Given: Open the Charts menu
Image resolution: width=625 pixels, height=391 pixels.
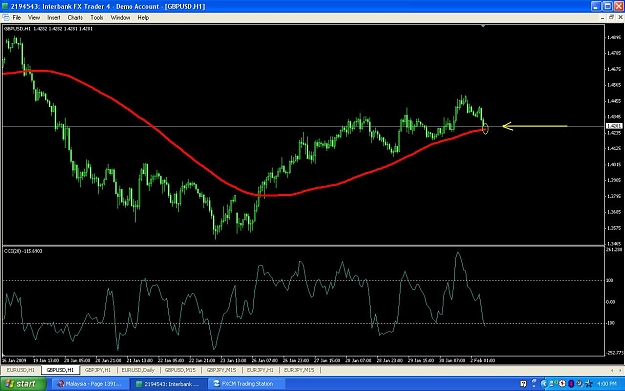Looking at the screenshot, I should (x=75, y=18).
